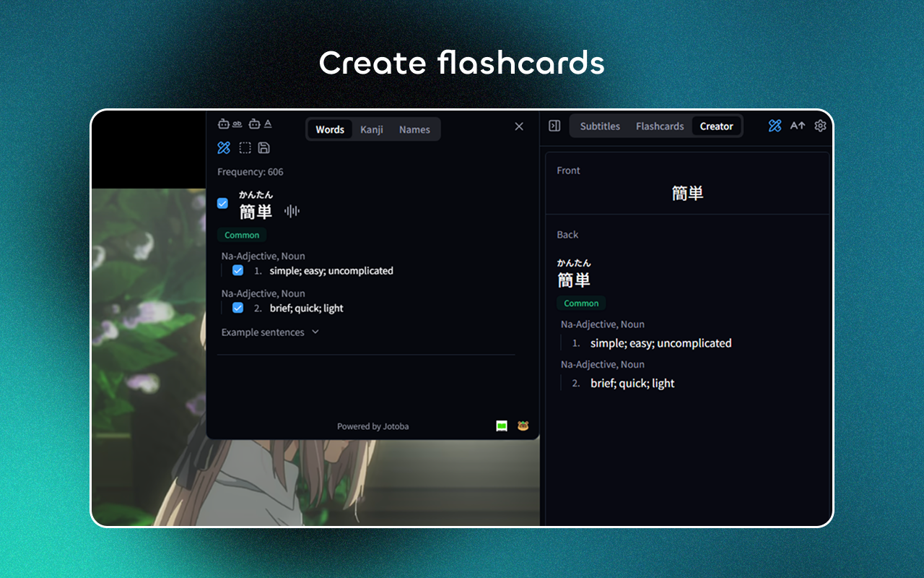Click the bear face icon at popup bottom

tap(523, 426)
